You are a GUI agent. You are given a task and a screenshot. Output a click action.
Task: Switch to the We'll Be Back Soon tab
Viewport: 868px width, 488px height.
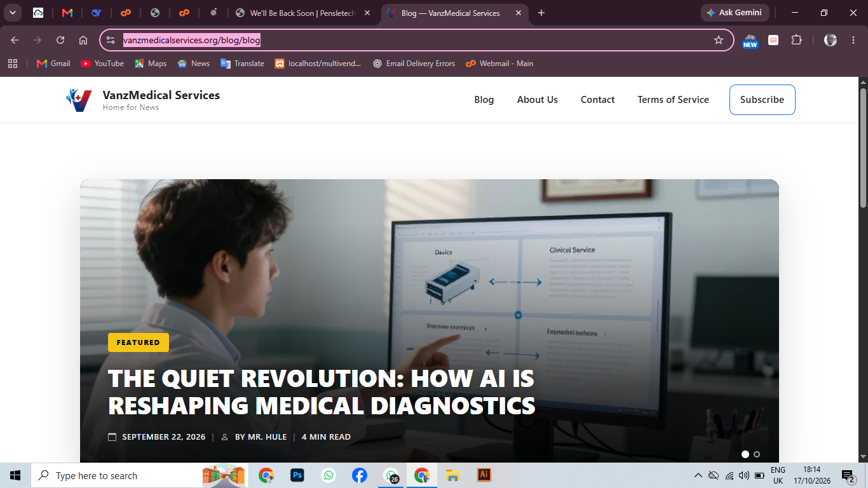click(x=303, y=13)
